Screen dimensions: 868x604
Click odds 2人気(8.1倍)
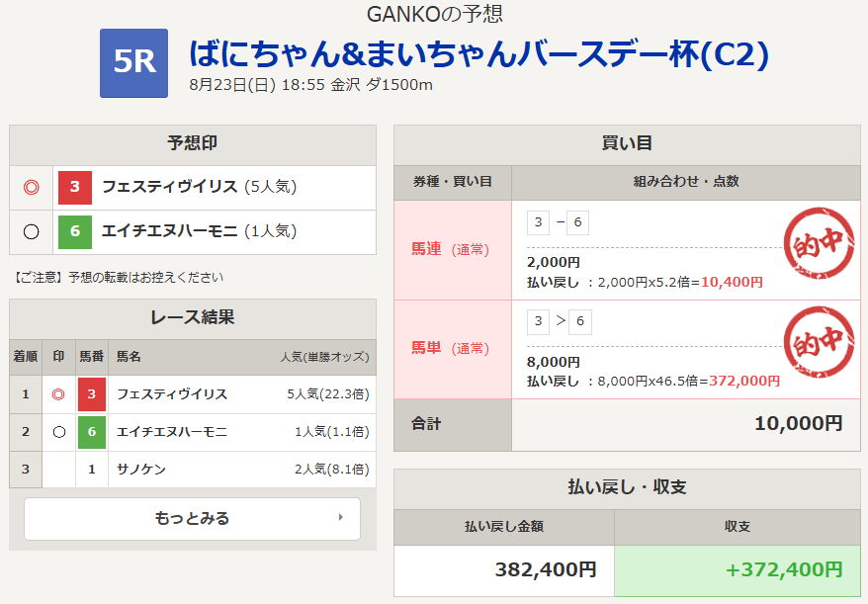pos(332,470)
